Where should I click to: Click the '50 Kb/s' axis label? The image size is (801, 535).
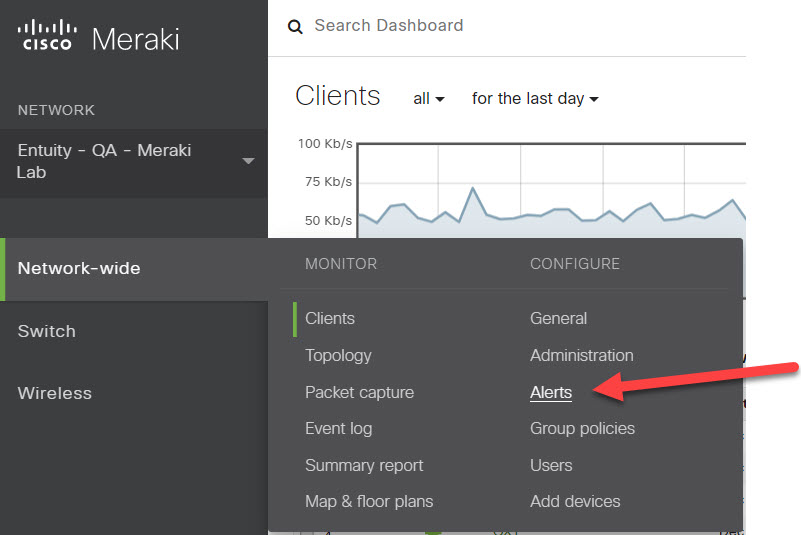(328, 221)
